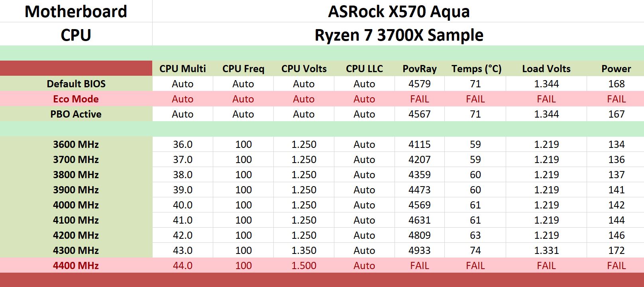
Task: Select Default BIOS Load Volts 1.344
Action: pyautogui.click(x=546, y=84)
